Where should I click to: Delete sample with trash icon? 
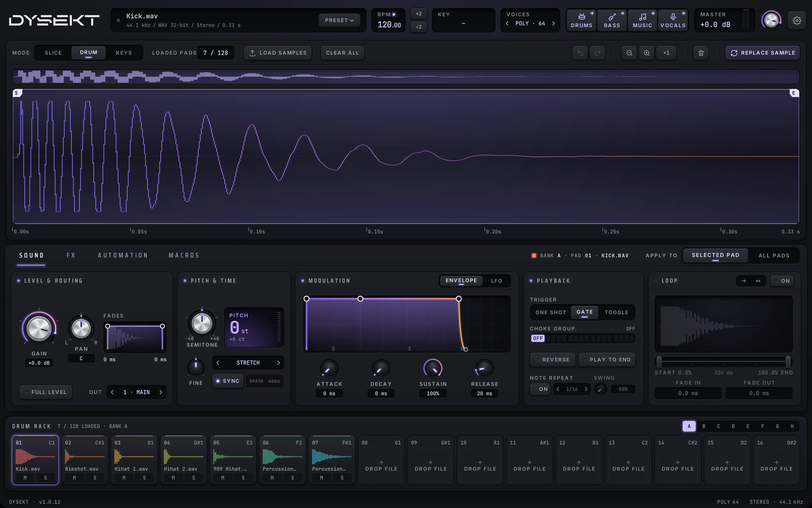701,53
